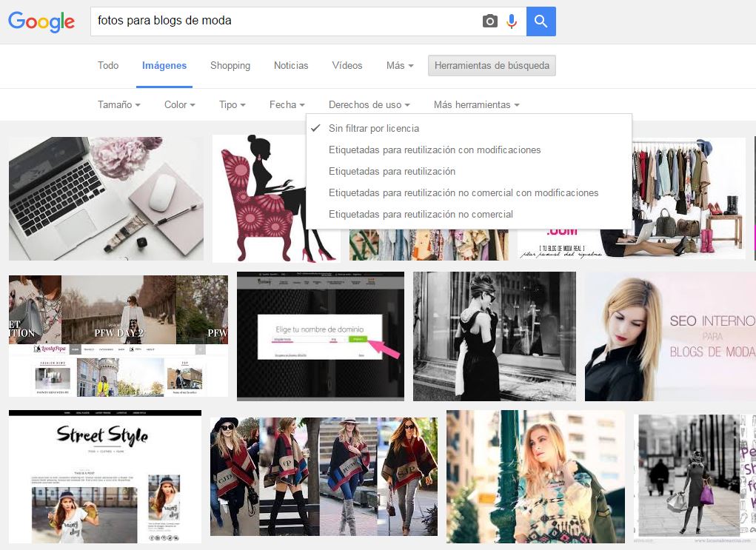Image resolution: width=756 pixels, height=550 pixels.
Task: Open grayscale shopper with purple bag image
Action: point(695,477)
